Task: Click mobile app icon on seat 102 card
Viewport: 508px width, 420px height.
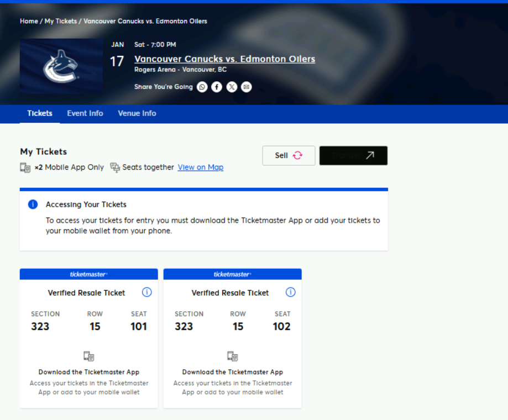Action: click(232, 356)
